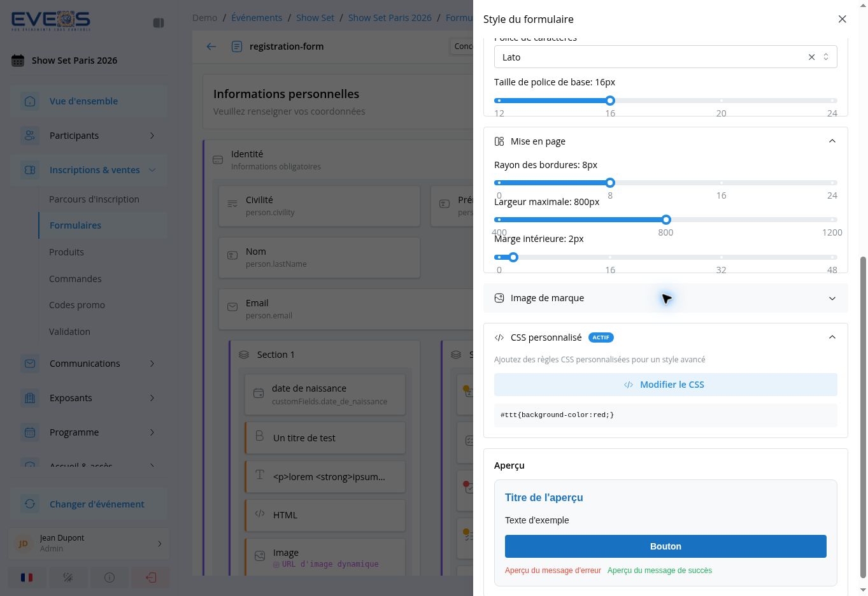Image resolution: width=868 pixels, height=596 pixels.
Task: Expand the Communications submenu chevron
Action: [152, 364]
